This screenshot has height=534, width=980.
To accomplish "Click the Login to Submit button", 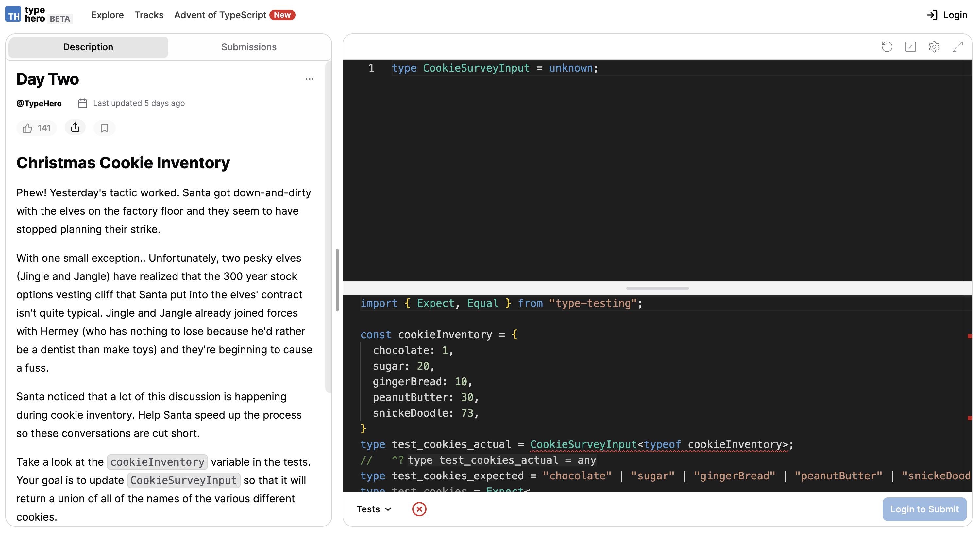I will coord(924,509).
